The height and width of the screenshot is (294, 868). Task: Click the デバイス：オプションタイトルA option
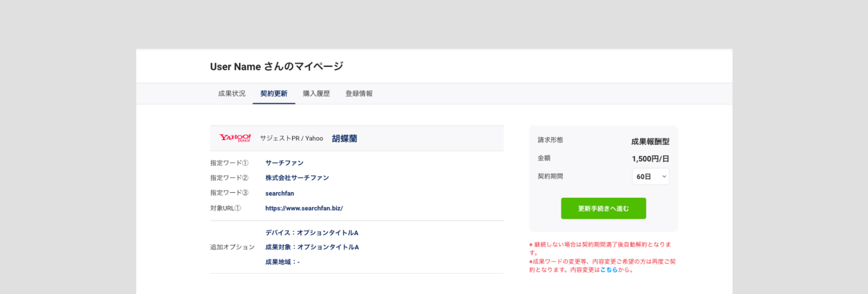312,233
